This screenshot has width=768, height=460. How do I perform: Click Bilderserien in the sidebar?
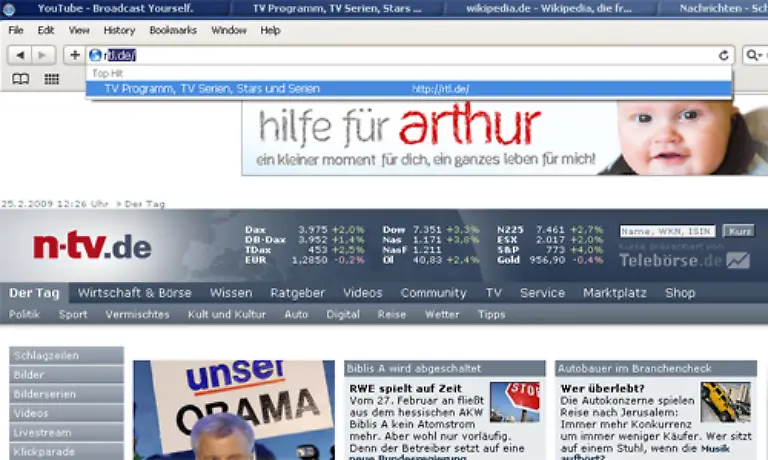[66, 394]
